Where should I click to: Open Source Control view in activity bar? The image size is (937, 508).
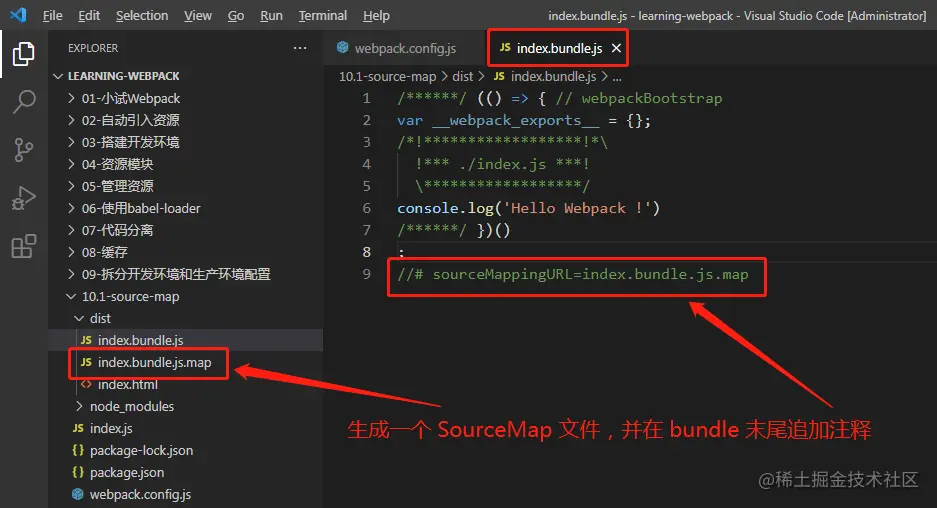(23, 150)
